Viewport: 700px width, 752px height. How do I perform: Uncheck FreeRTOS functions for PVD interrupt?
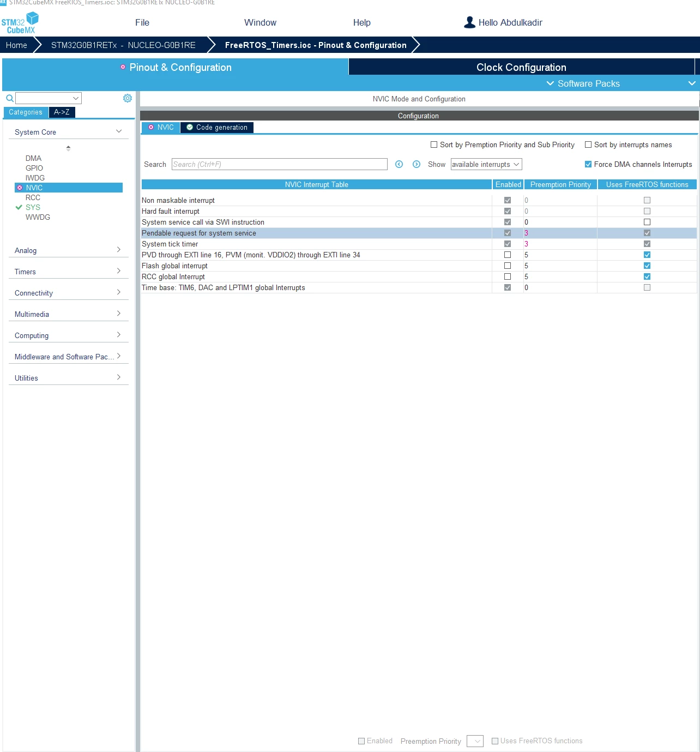click(647, 255)
